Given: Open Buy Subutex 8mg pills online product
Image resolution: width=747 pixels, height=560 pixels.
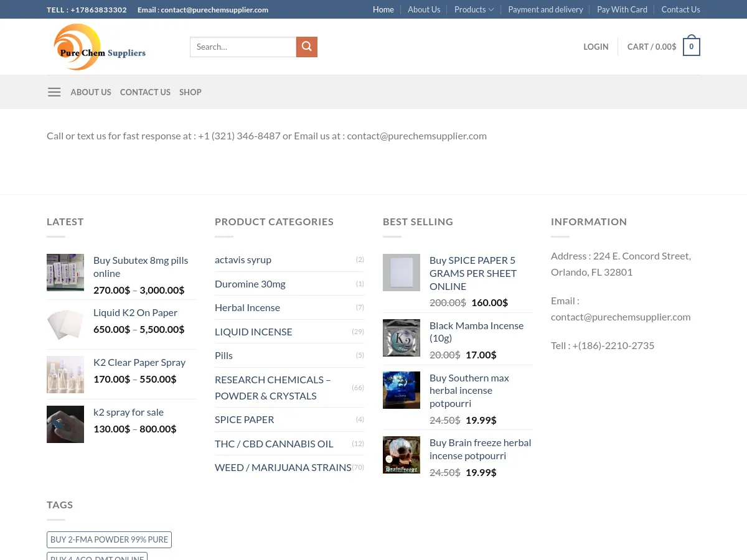Looking at the screenshot, I should point(141,266).
